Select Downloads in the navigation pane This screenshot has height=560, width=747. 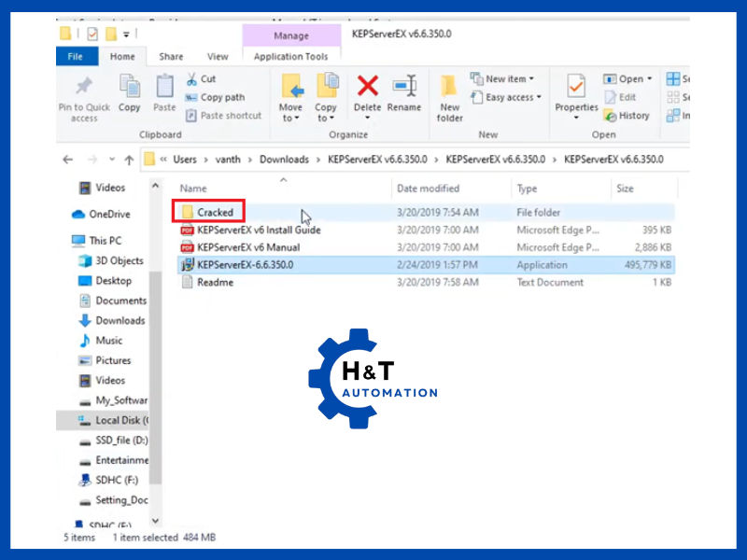click(120, 320)
